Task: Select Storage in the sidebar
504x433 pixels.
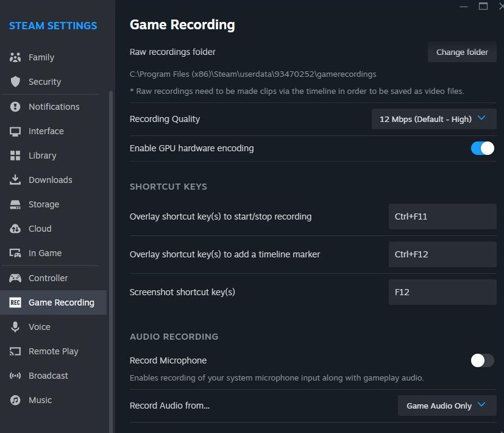Action: (44, 204)
